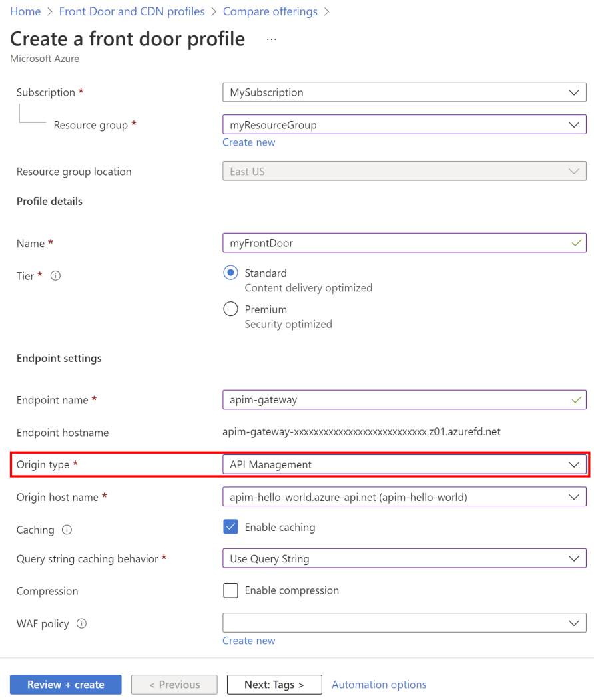Open the Automation options link
The image size is (594, 700).
[x=379, y=685]
